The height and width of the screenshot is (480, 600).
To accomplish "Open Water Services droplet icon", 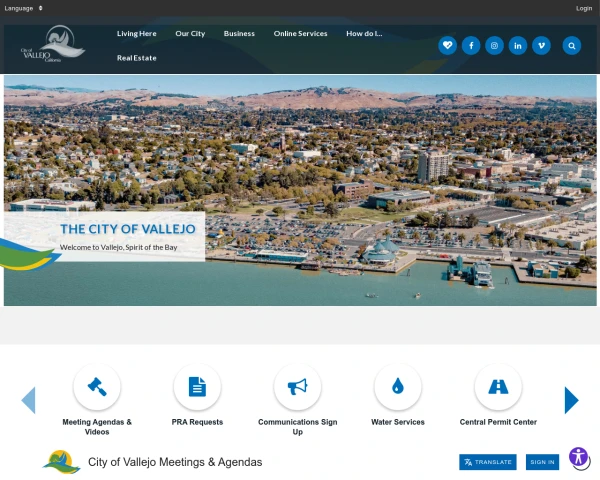I will pyautogui.click(x=398, y=387).
